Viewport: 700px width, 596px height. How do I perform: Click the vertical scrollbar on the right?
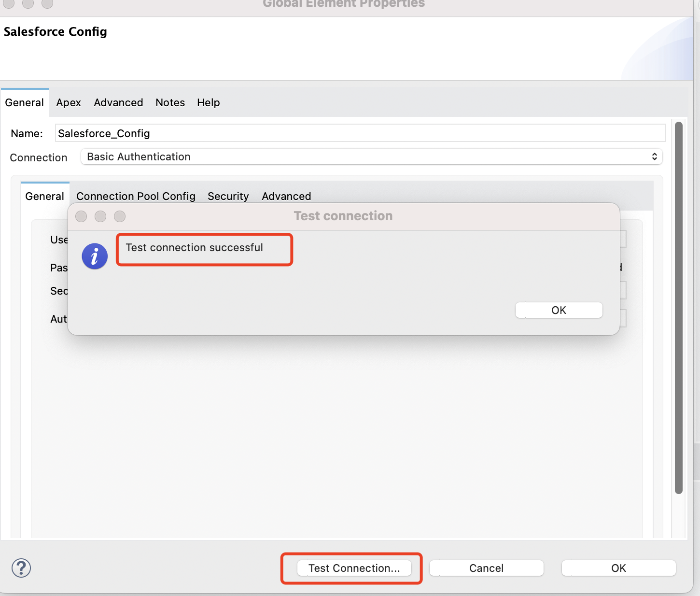coord(679,308)
